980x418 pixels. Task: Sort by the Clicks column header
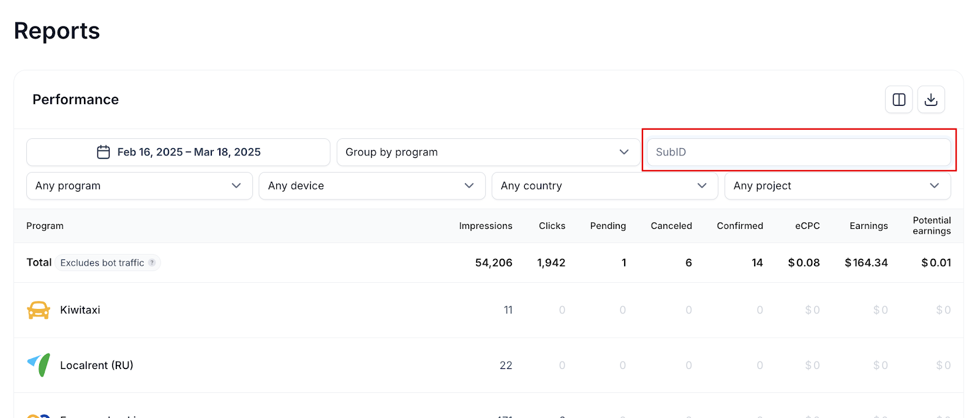tap(552, 226)
